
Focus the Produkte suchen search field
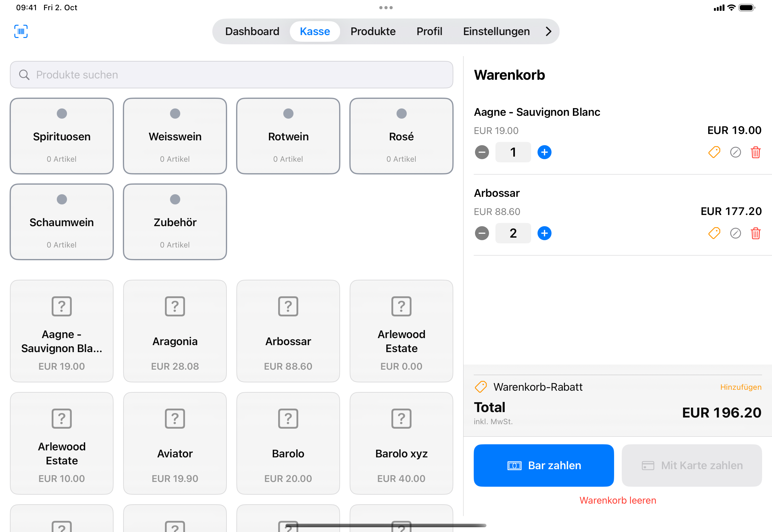(x=231, y=75)
